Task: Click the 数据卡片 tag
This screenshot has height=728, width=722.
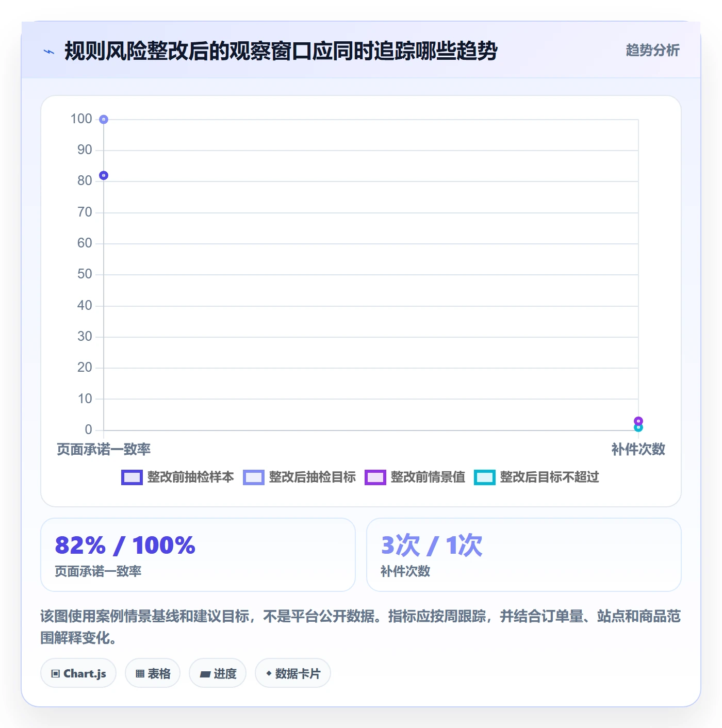Action: click(293, 673)
